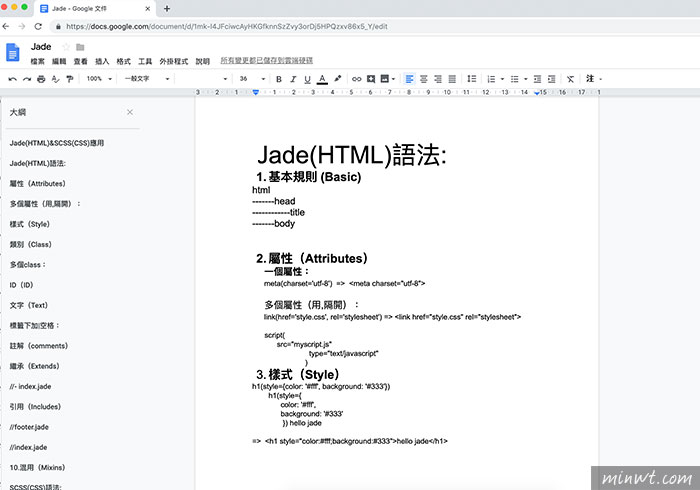Screen dimensions: 700x490
Task: Jump to outline item 樣式 (Style)
Action: click(29, 224)
